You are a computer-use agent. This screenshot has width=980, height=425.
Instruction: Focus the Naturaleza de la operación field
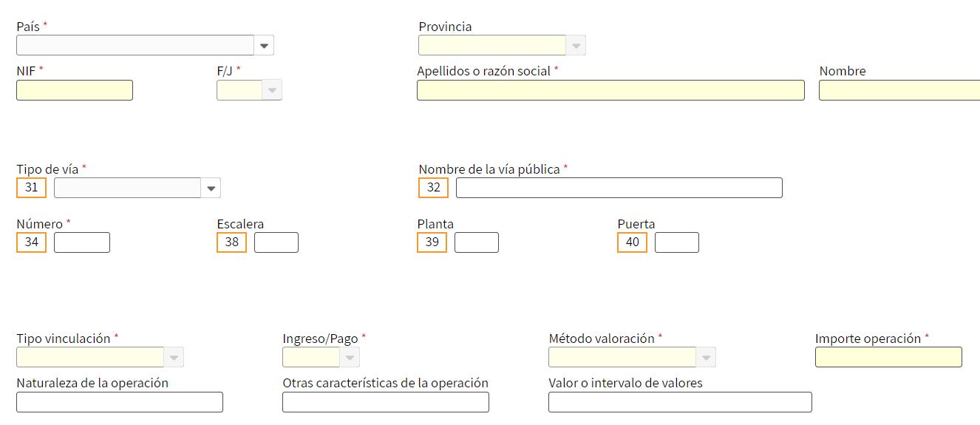click(120, 402)
